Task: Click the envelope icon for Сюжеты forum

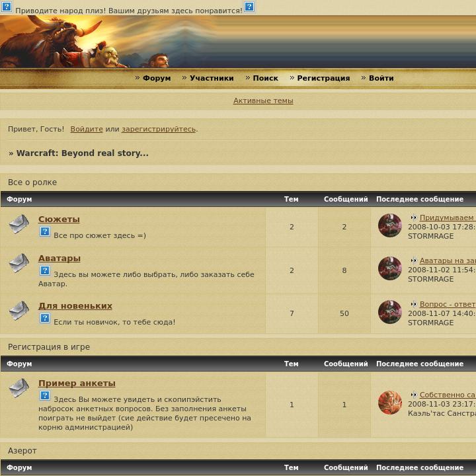Action: [19, 224]
